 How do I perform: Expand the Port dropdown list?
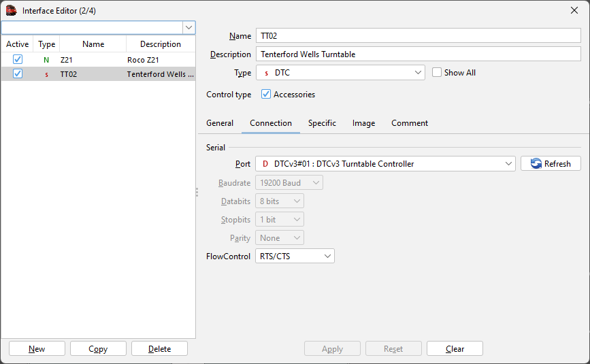508,164
